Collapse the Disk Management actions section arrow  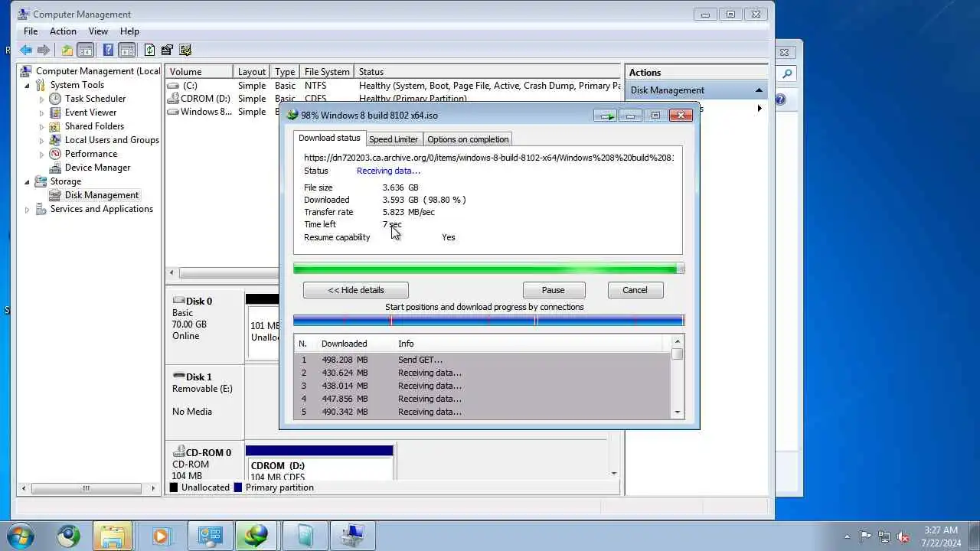pyautogui.click(x=759, y=90)
